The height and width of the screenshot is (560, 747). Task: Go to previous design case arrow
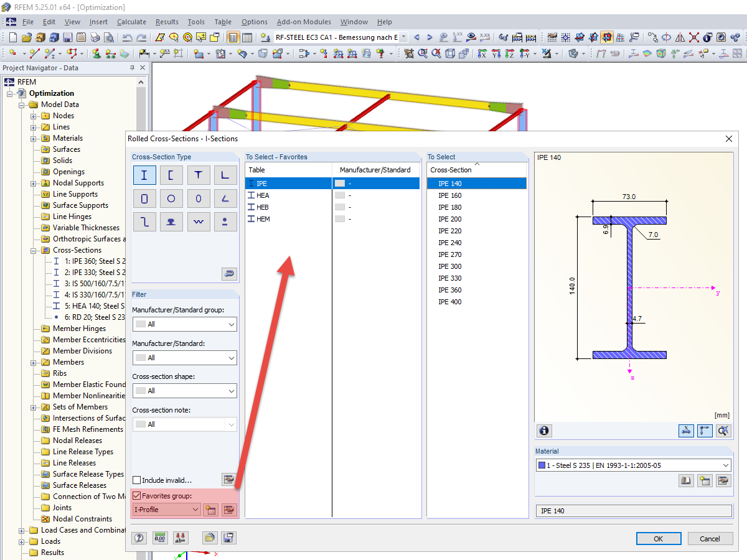click(416, 37)
